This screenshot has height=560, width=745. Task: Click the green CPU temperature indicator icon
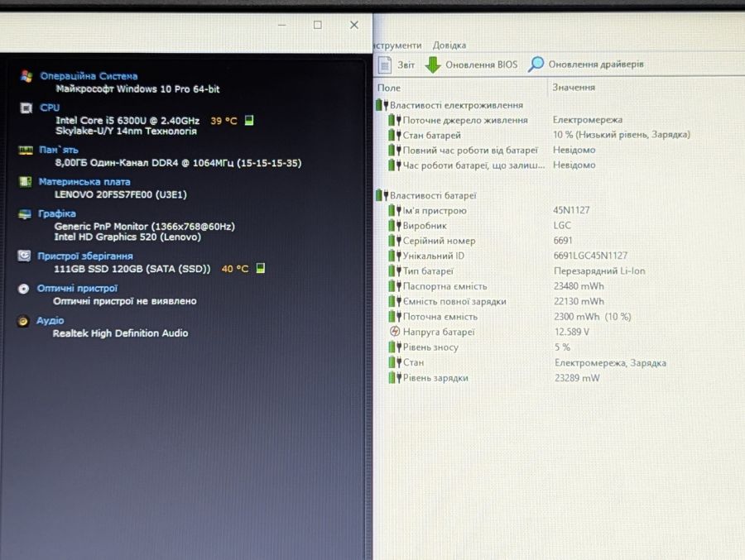tap(249, 120)
